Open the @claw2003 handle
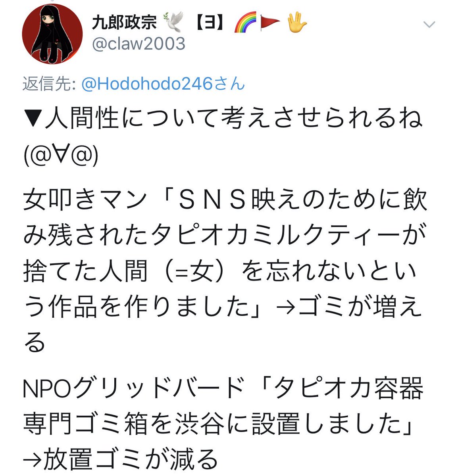This screenshot has height=476, width=456. pyautogui.click(x=139, y=43)
